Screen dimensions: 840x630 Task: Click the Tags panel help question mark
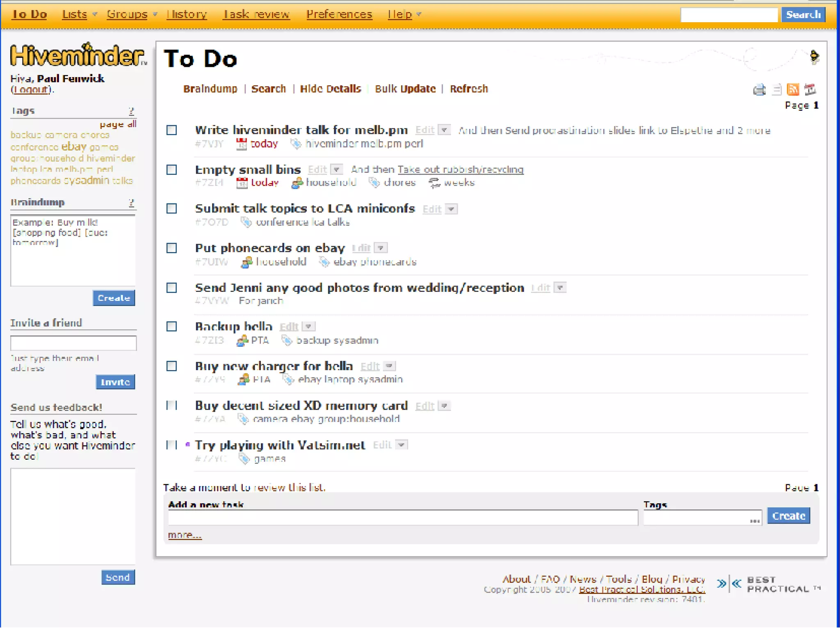(x=131, y=111)
